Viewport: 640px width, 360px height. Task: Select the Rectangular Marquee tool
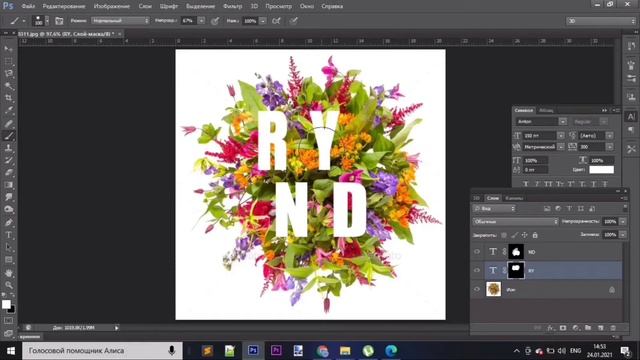(9, 62)
